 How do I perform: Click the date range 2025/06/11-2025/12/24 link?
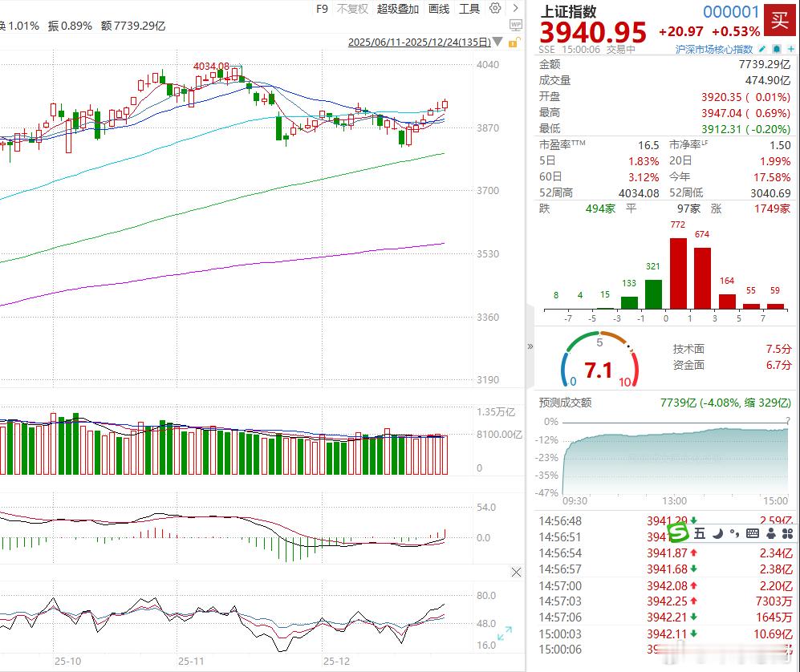coord(420,42)
